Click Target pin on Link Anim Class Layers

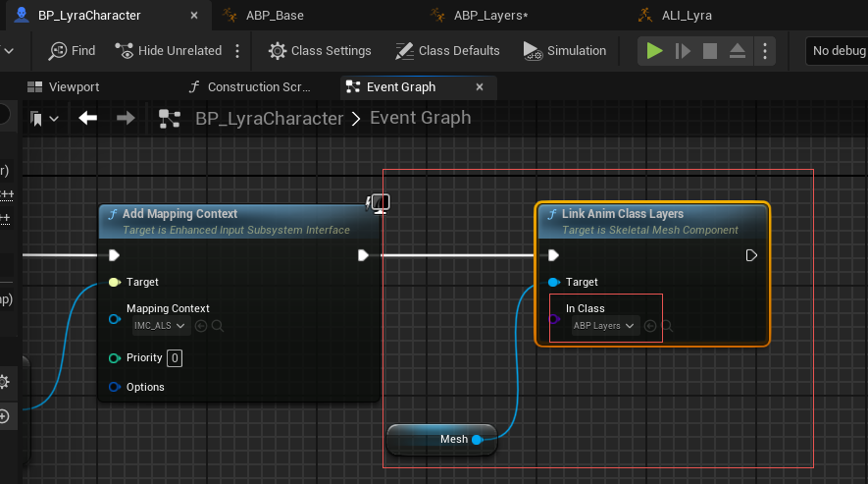(x=553, y=282)
